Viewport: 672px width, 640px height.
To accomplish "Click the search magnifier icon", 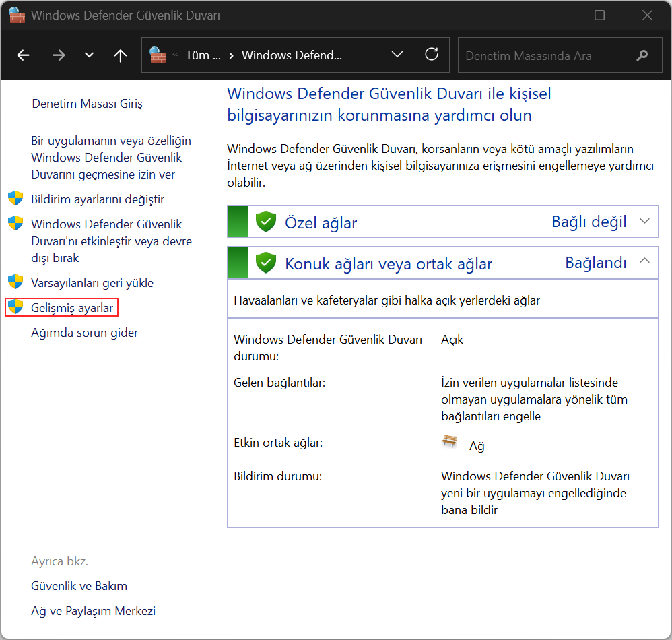I will [642, 55].
